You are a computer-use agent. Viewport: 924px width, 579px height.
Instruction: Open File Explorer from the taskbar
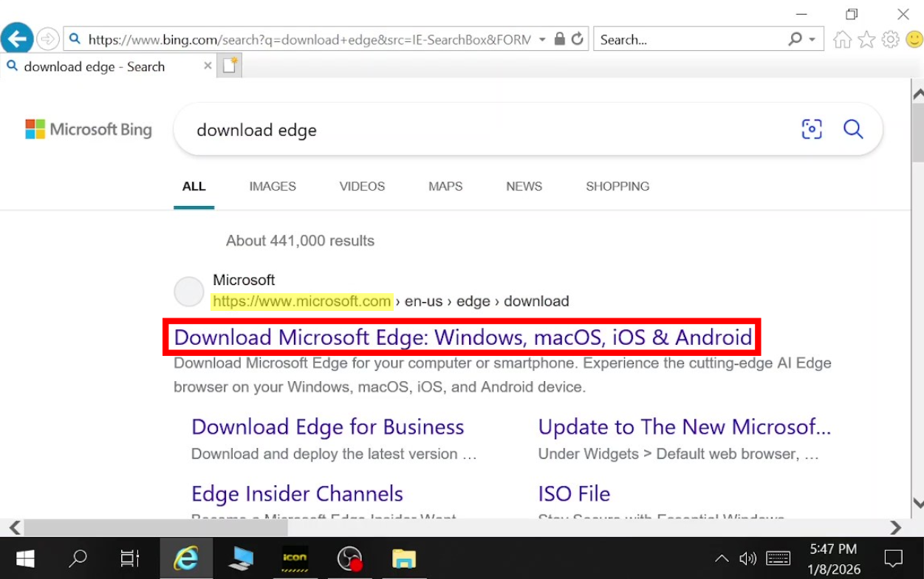pyautogui.click(x=403, y=558)
